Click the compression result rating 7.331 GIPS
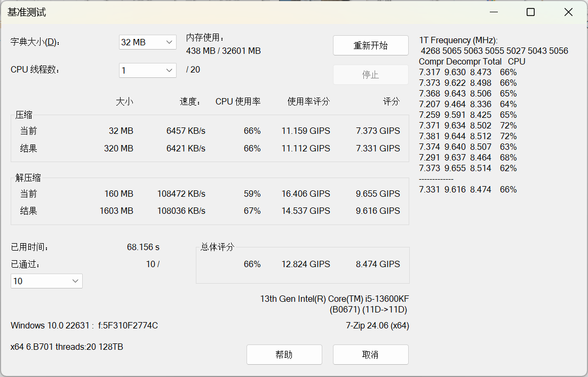588x377 pixels. (378, 148)
